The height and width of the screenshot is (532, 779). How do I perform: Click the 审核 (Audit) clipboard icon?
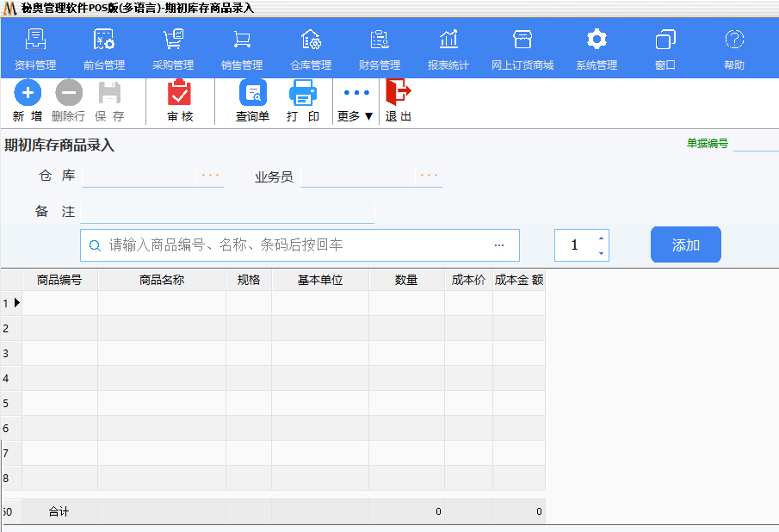(179, 93)
